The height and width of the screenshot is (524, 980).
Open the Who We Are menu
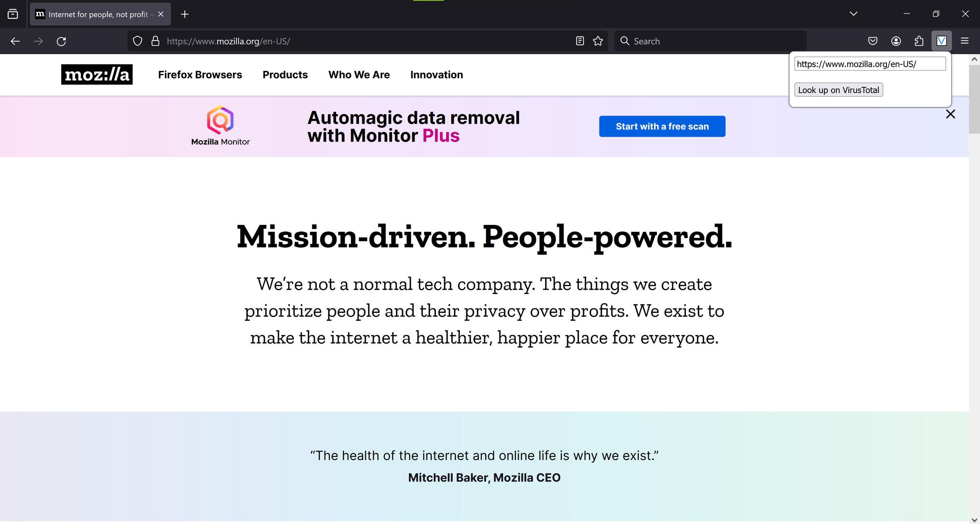(x=359, y=75)
